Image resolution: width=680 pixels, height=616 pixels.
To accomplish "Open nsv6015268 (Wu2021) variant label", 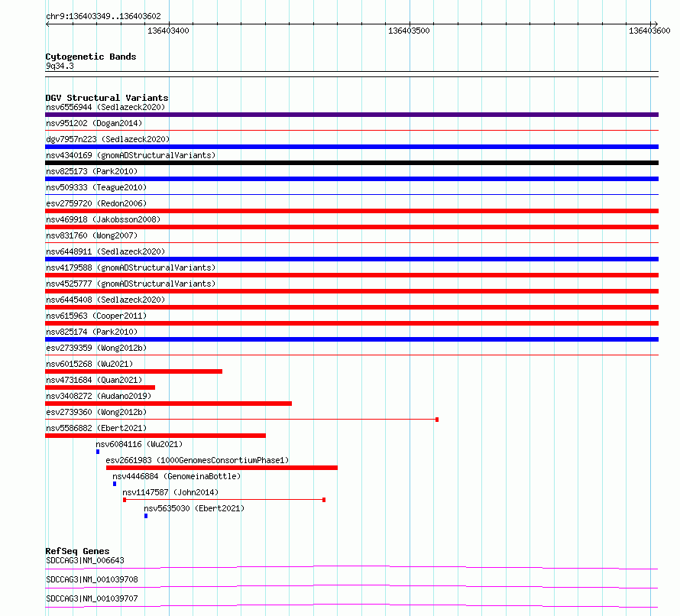I will pos(89,364).
